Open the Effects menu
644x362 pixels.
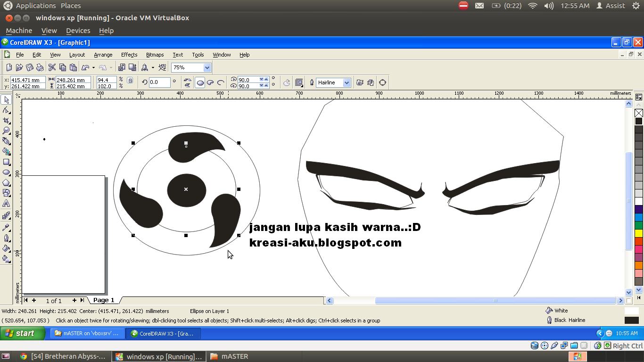[x=129, y=55]
